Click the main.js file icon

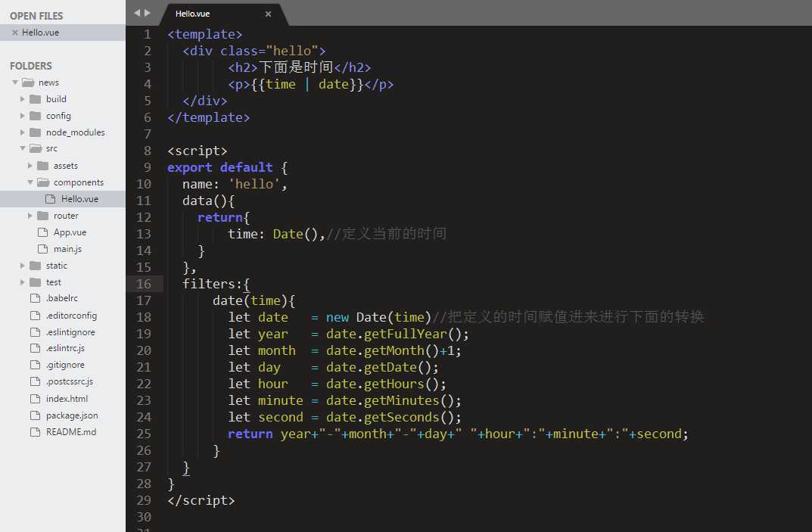(43, 249)
